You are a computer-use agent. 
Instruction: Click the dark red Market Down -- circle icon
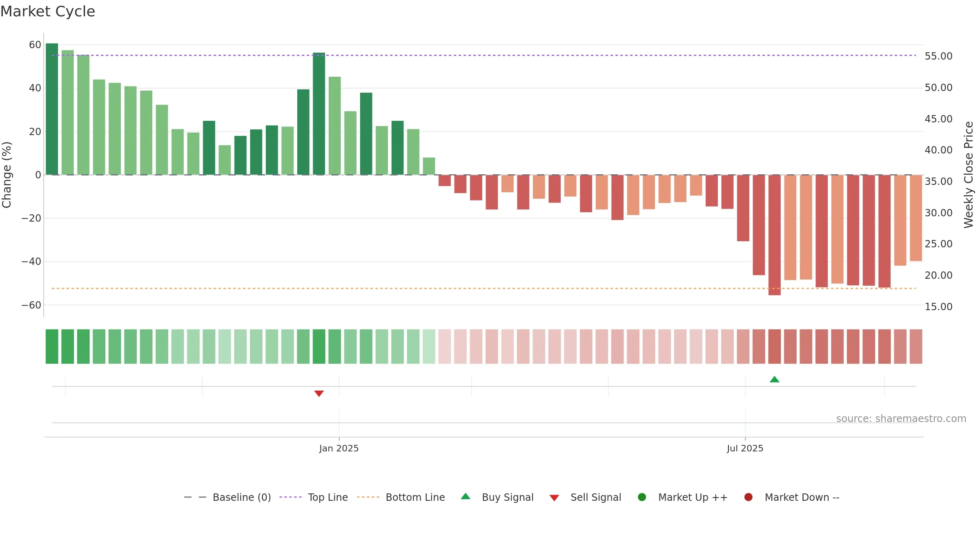pos(748,497)
